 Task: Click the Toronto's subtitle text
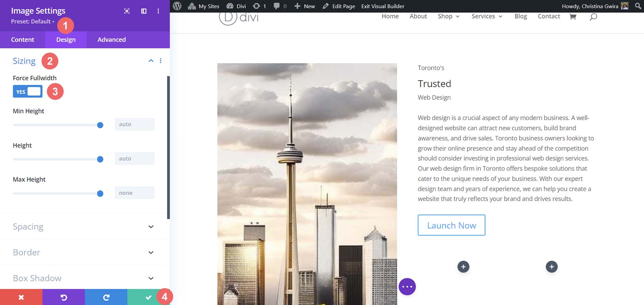[x=431, y=68]
